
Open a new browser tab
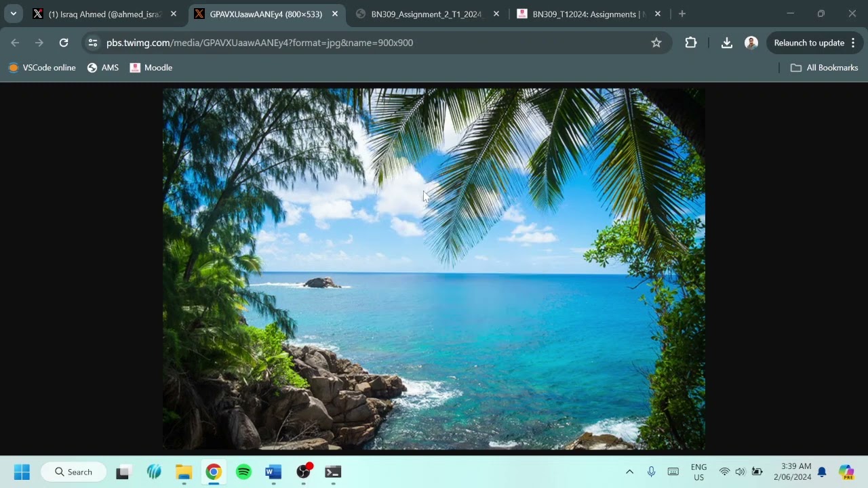tap(682, 14)
